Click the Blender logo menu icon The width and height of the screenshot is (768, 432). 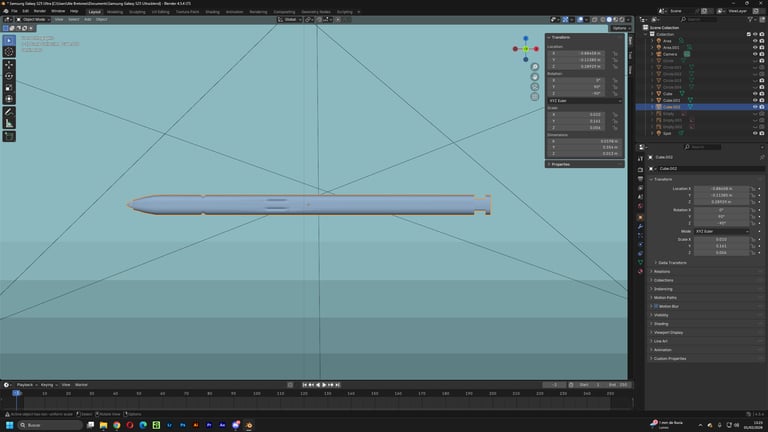point(5,11)
